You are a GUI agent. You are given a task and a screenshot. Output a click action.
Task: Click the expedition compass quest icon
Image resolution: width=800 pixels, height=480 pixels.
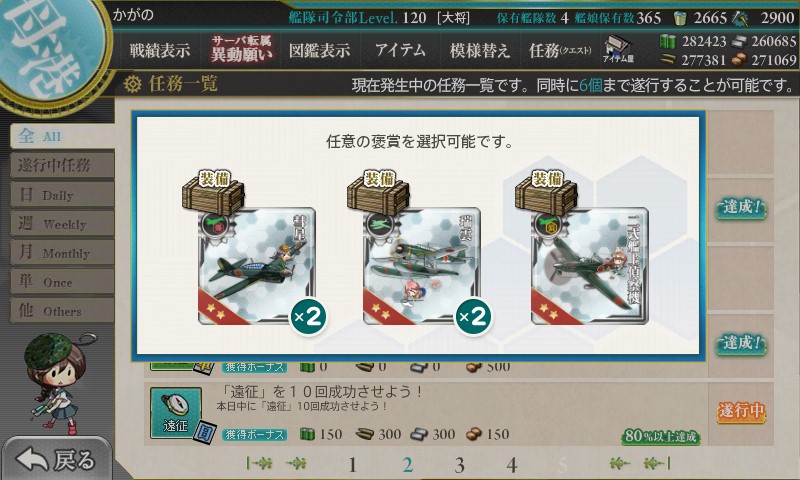point(176,413)
